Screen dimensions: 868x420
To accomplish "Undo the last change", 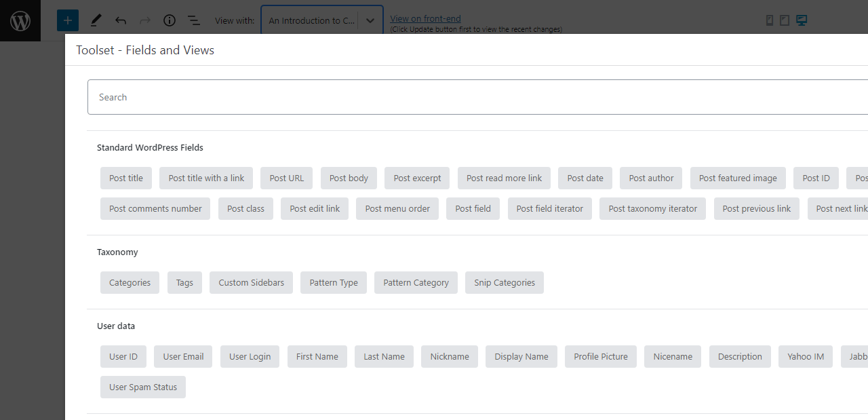I will (x=121, y=20).
